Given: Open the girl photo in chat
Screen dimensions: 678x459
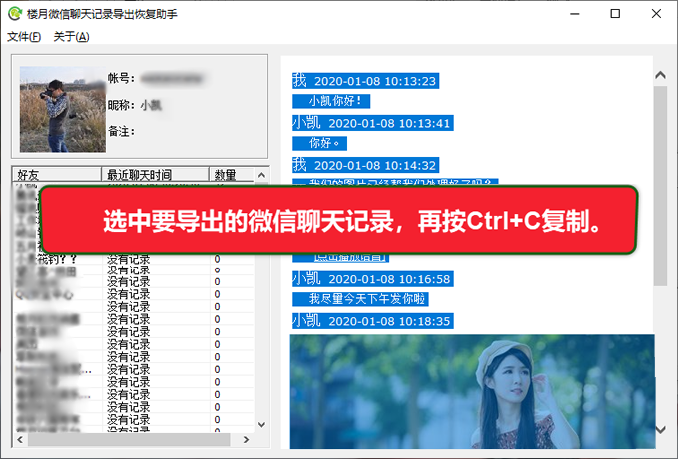Looking at the screenshot, I should pyautogui.click(x=473, y=391).
